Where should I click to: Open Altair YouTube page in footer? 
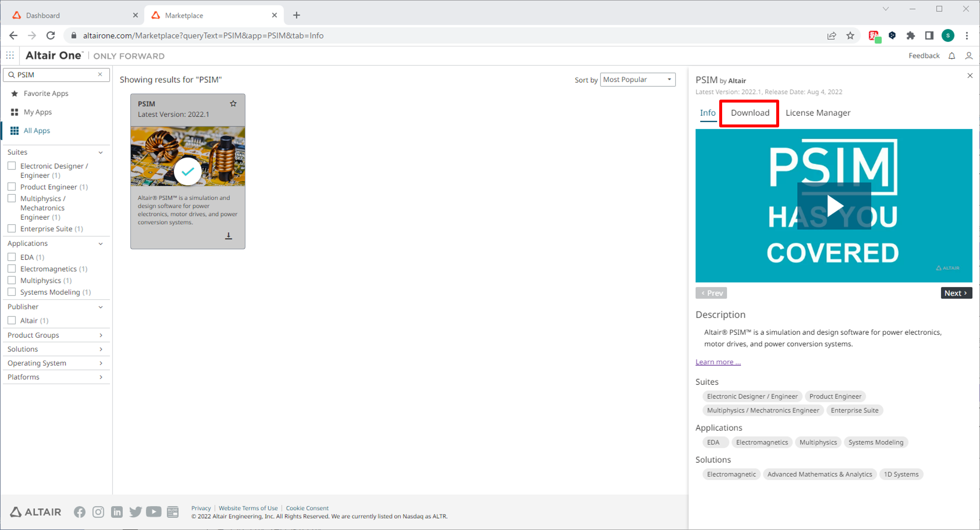tap(153, 512)
